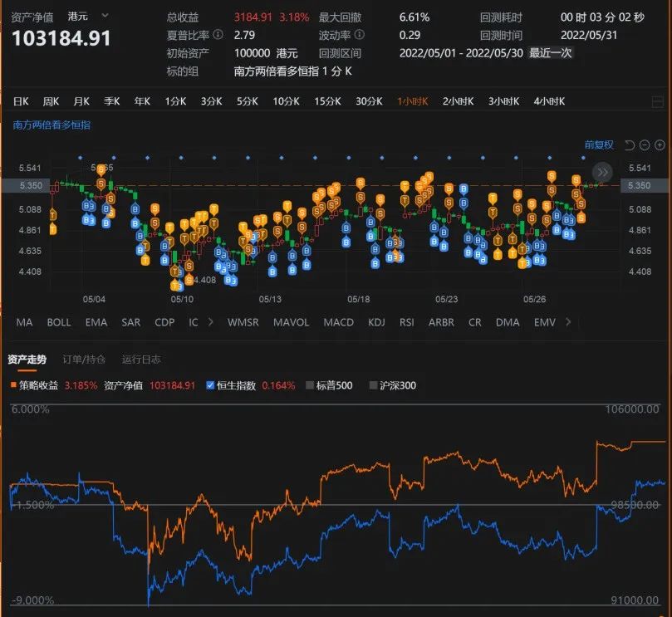This screenshot has width=672, height=617.
Task: Select the MACD indicator
Action: pyautogui.click(x=338, y=322)
